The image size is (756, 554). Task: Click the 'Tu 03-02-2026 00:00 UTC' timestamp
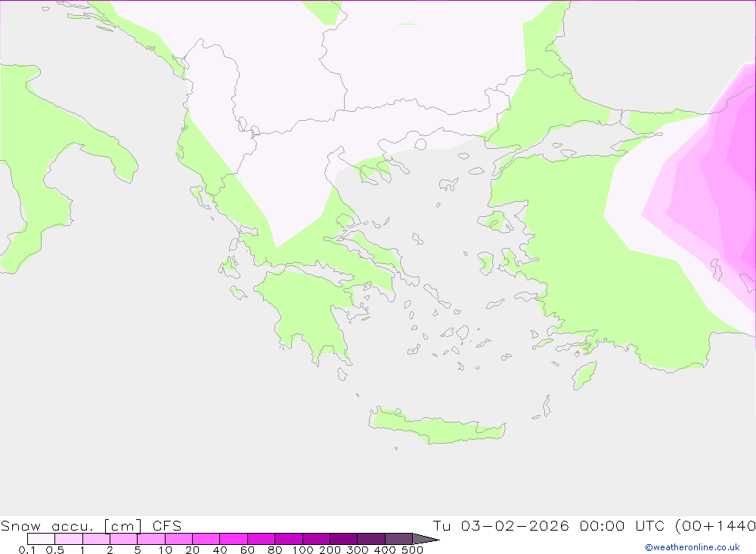pyautogui.click(x=548, y=525)
